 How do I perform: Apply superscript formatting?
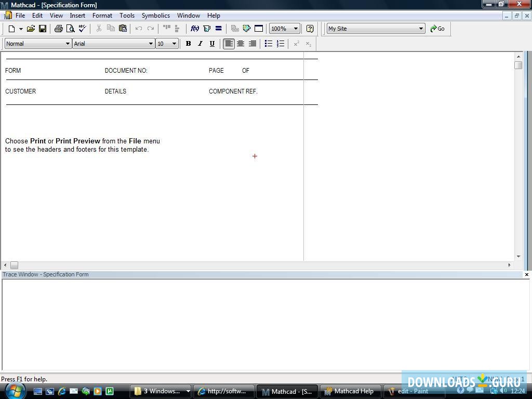(296, 44)
